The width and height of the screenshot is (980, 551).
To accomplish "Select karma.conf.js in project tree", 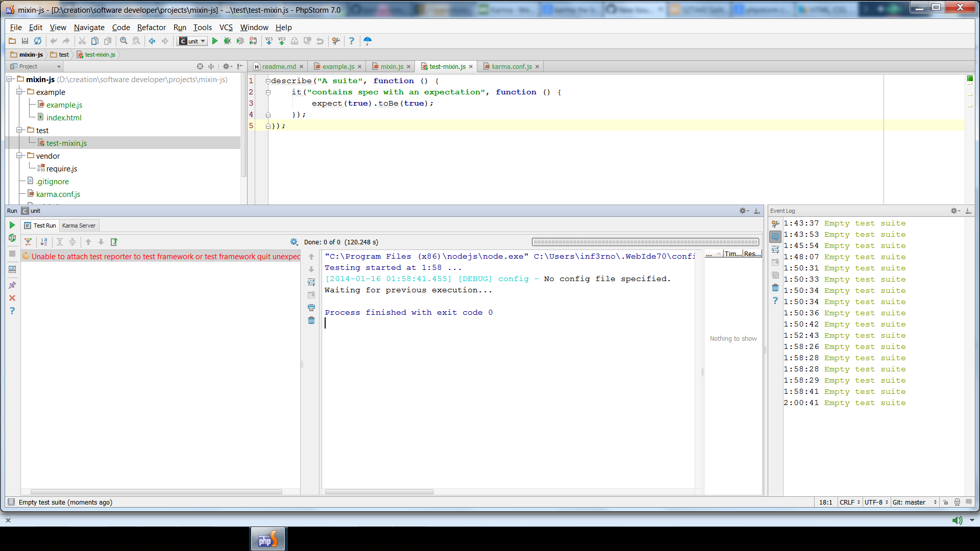I will 58,194.
